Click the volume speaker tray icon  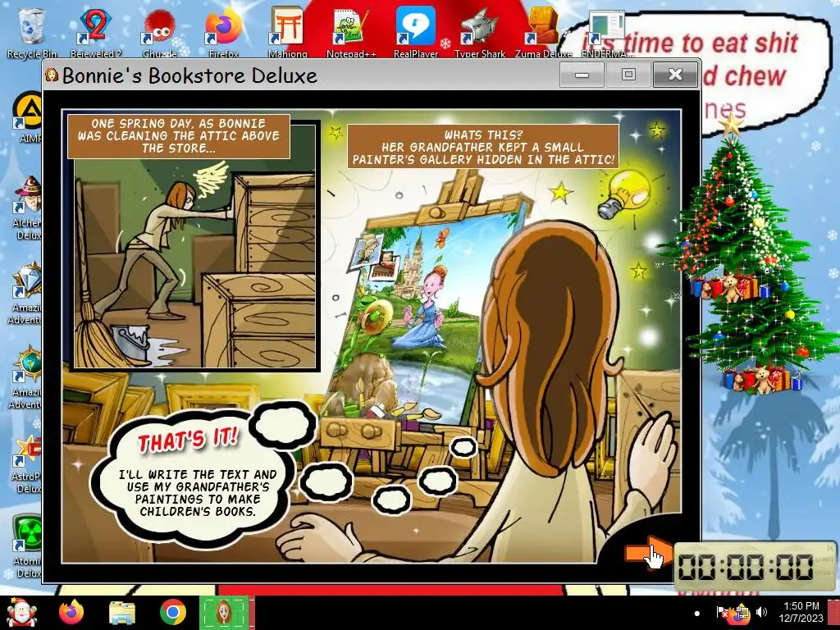pos(761,612)
